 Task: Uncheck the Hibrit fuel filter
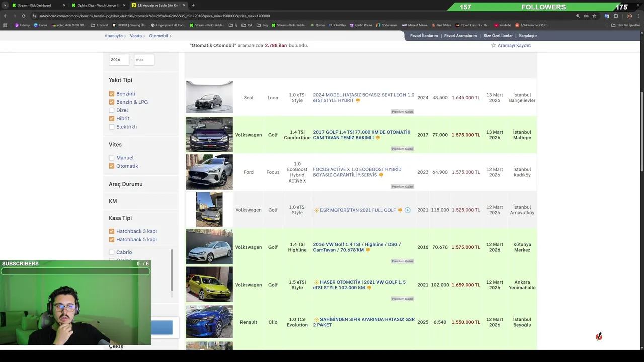tap(111, 119)
